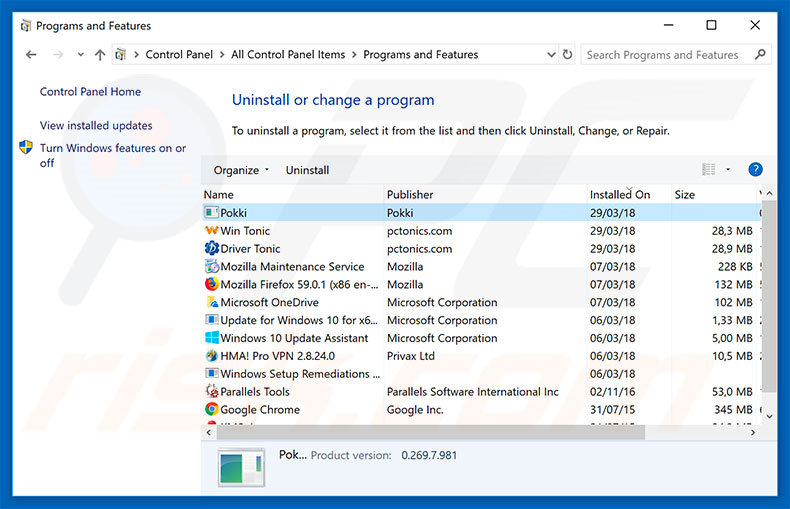The image size is (790, 509).
Task: Click the Control Panel breadcrumb
Action: point(179,54)
